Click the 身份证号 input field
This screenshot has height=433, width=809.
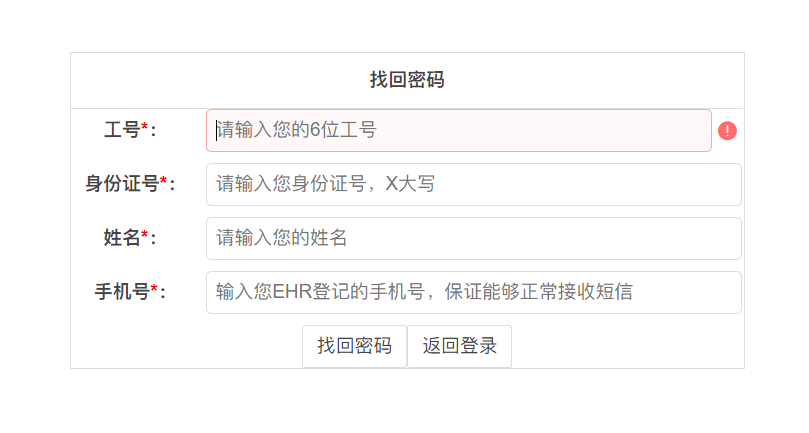474,184
